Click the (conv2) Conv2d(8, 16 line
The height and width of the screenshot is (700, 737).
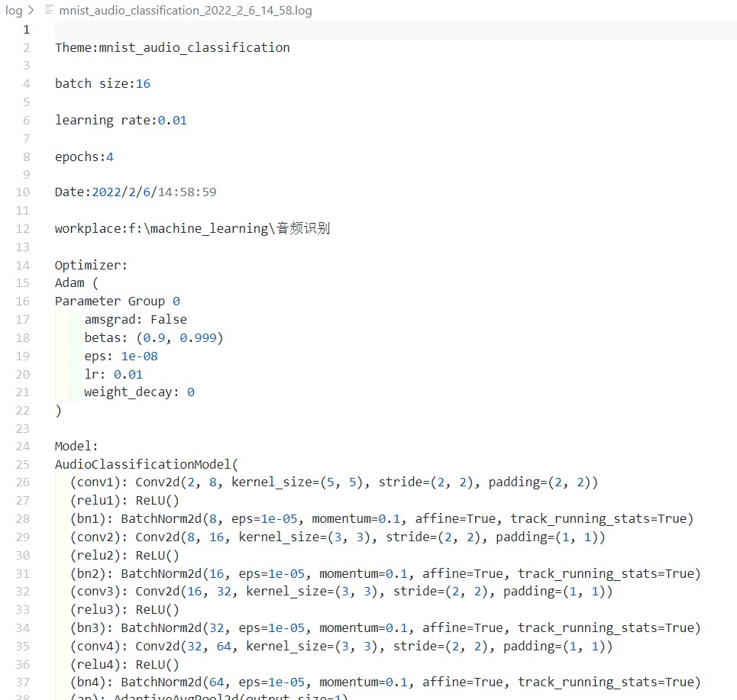[x=338, y=537]
